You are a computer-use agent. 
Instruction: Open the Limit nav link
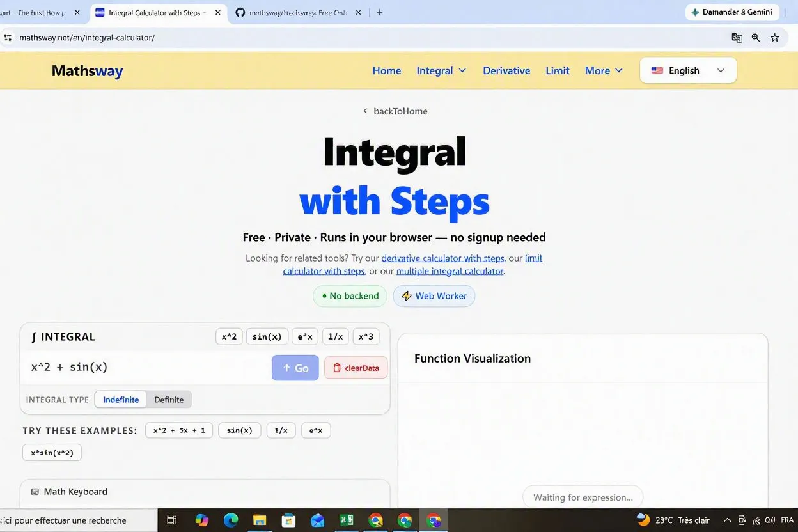point(557,70)
